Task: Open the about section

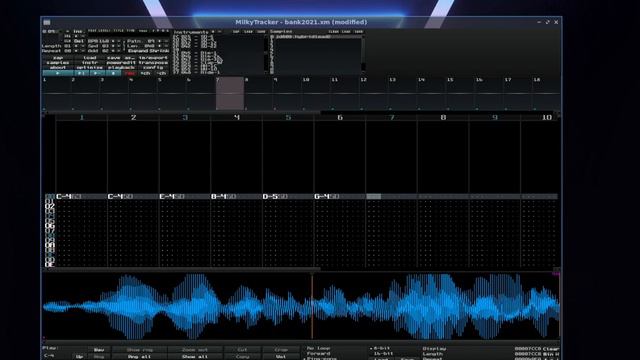Action: 58,68
